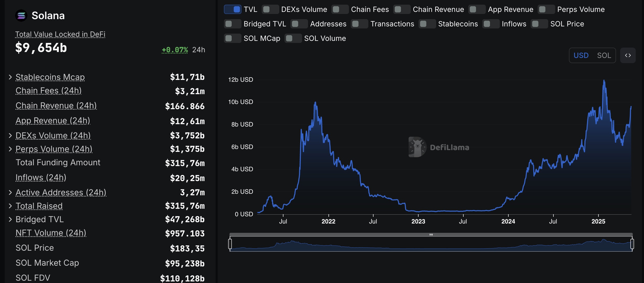Enable the DEXs Volume toggle
The height and width of the screenshot is (283, 644).
(270, 9)
